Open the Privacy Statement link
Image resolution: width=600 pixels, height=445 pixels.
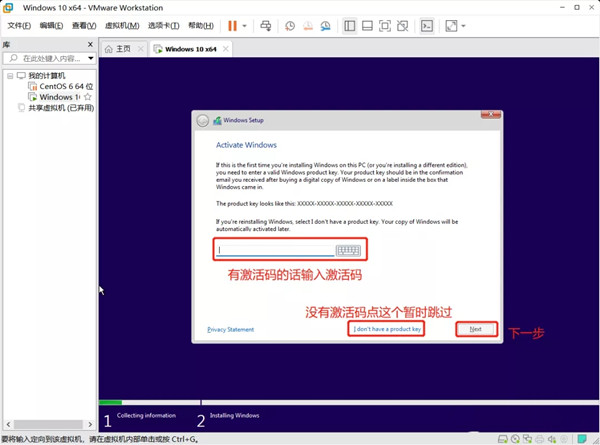(x=230, y=329)
